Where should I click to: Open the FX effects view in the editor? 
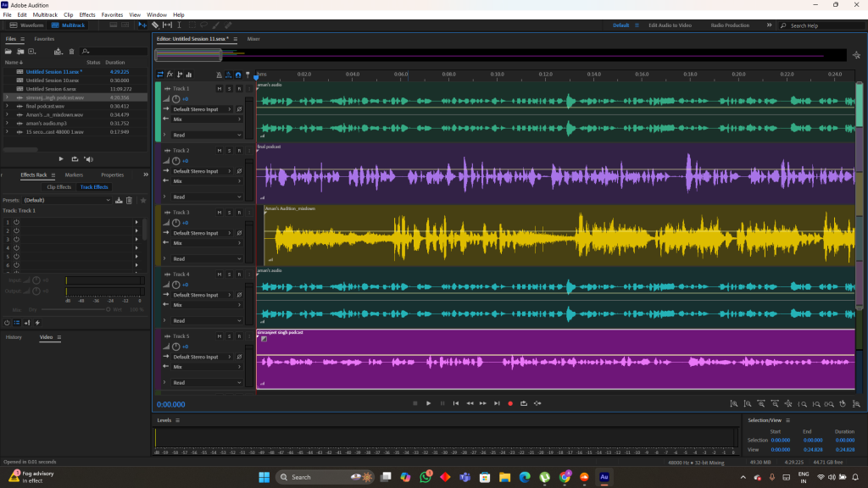click(170, 75)
